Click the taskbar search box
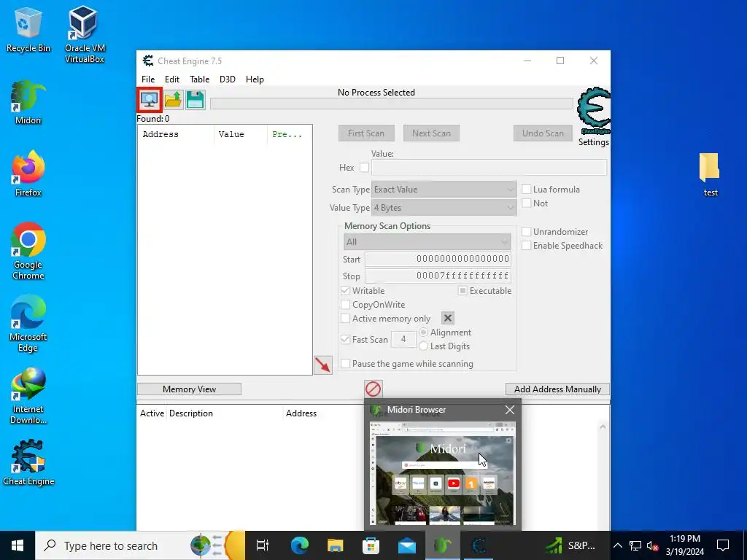The width and height of the screenshot is (747, 560). (x=140, y=545)
